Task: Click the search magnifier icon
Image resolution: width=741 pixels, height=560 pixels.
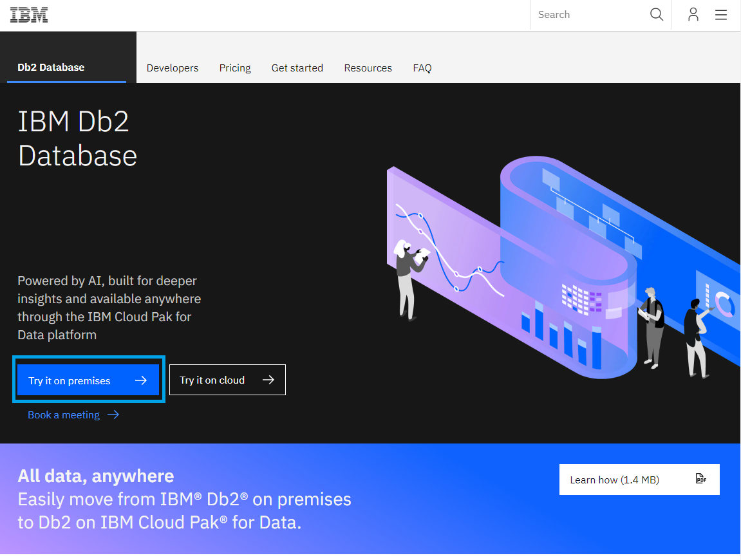Action: pos(656,14)
